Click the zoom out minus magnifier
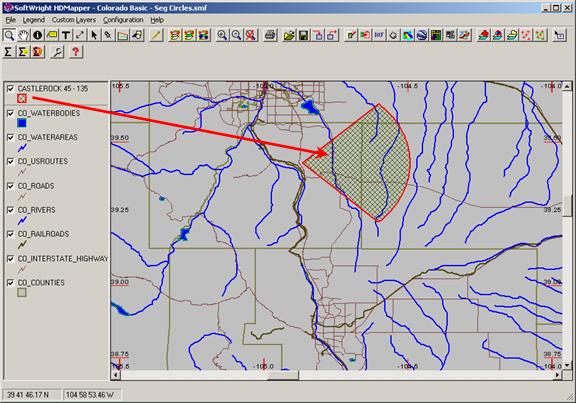The width and height of the screenshot is (576, 403). coord(236,35)
